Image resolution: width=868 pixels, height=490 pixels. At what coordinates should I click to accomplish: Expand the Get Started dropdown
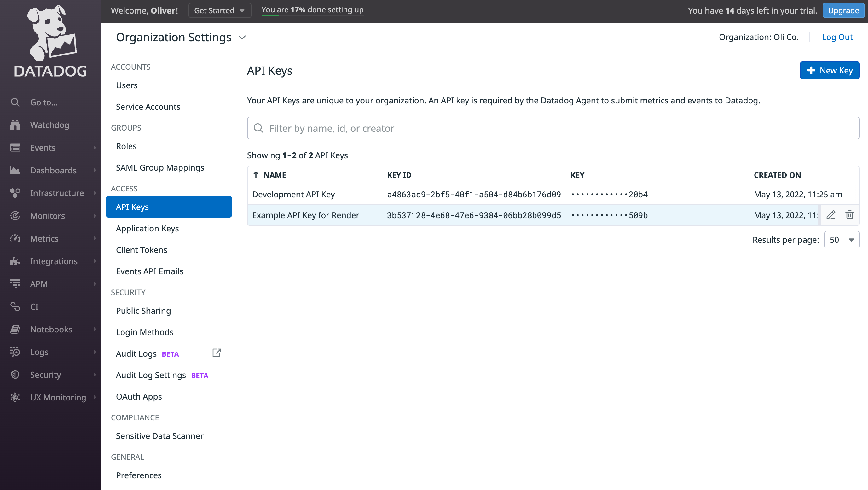click(219, 10)
